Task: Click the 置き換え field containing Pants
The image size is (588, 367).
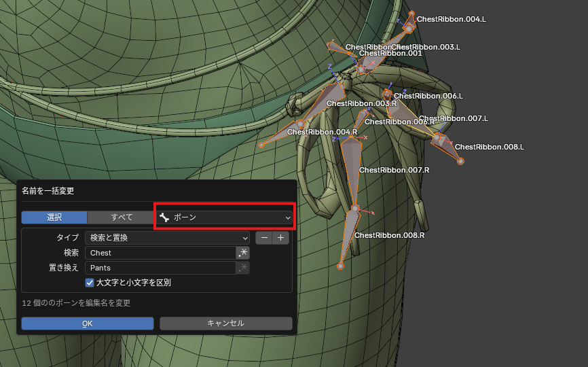Action: tap(160, 268)
